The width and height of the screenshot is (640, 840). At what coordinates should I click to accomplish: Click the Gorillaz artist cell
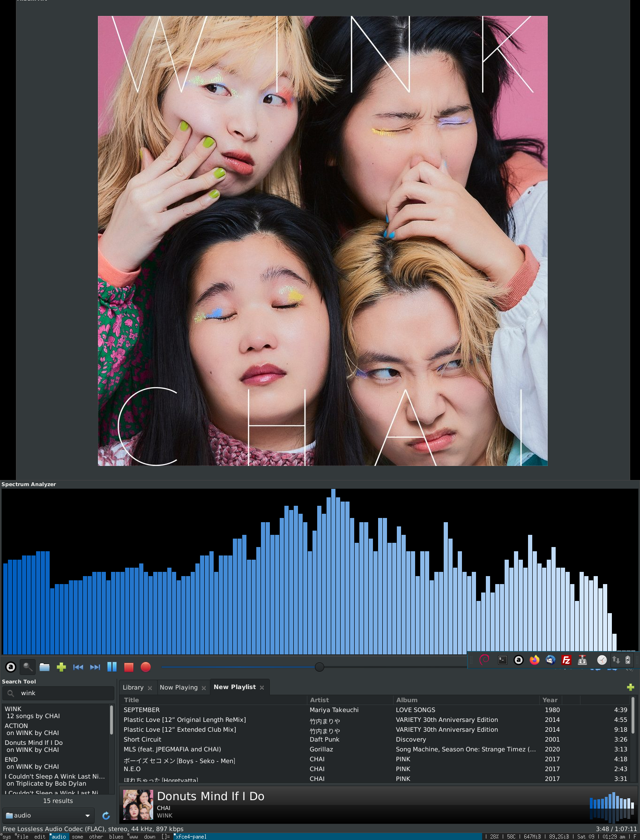coord(321,750)
